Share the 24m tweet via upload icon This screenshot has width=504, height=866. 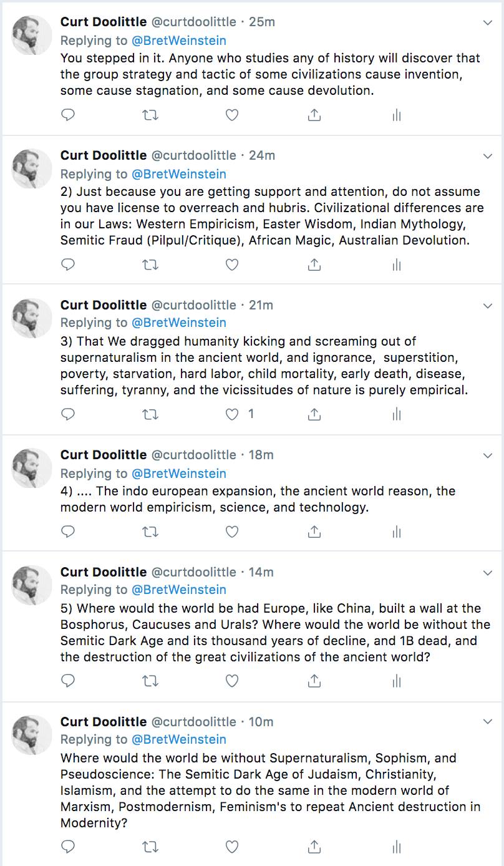(x=315, y=265)
